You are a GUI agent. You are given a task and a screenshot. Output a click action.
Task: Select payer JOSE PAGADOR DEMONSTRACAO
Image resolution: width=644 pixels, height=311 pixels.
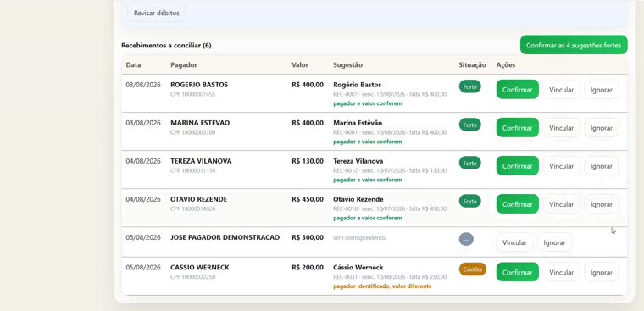tap(225, 237)
